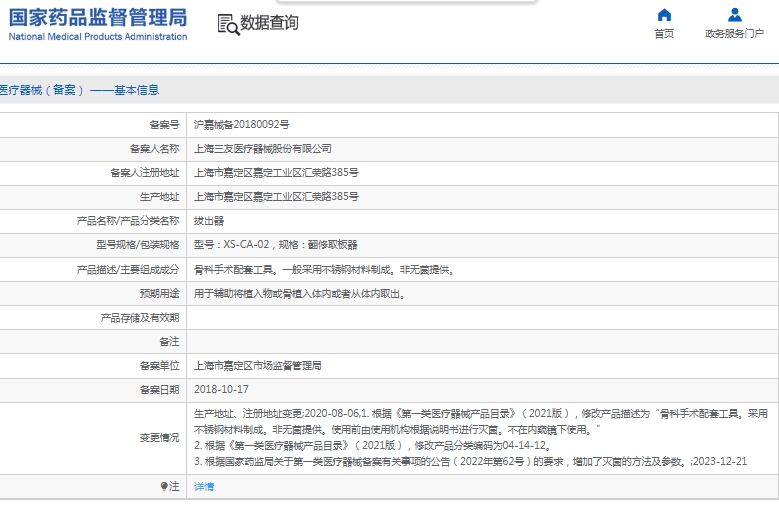This screenshot has width=779, height=505.
Task: Click the 备案人注册地址 address value
Action: point(276,172)
